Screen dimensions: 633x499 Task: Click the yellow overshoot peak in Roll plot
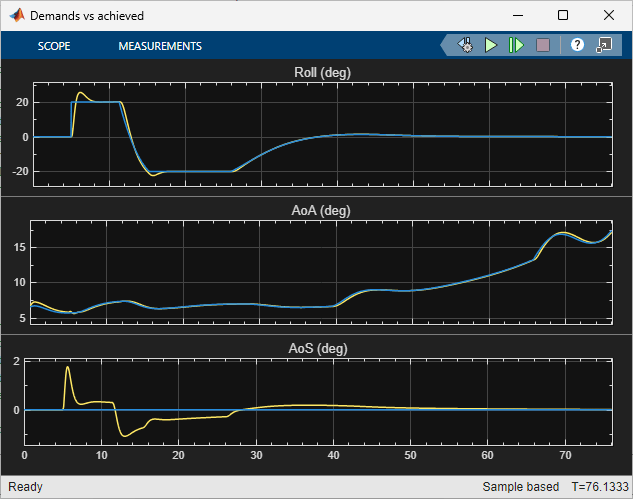81,93
